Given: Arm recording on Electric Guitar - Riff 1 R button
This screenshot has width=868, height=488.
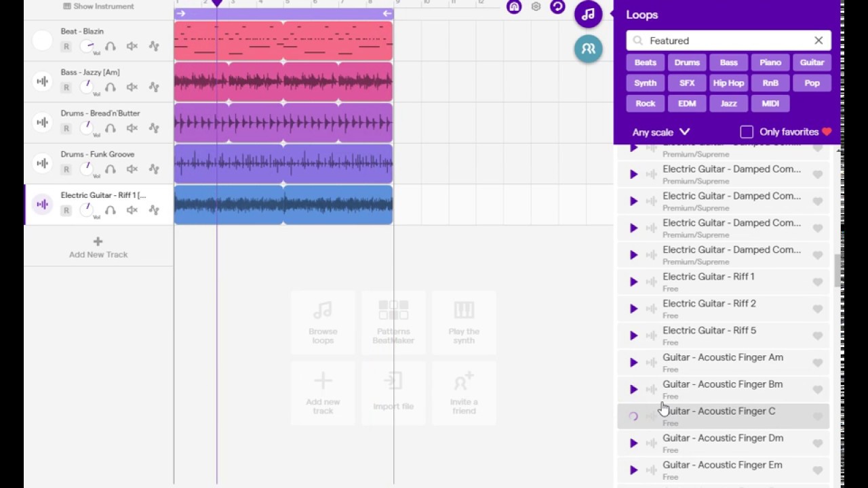Looking at the screenshot, I should [x=66, y=210].
